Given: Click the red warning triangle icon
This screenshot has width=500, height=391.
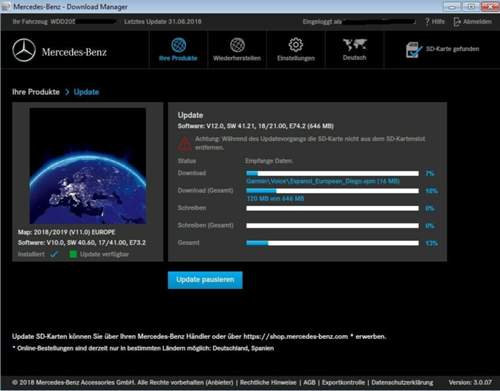Looking at the screenshot, I should [x=184, y=143].
